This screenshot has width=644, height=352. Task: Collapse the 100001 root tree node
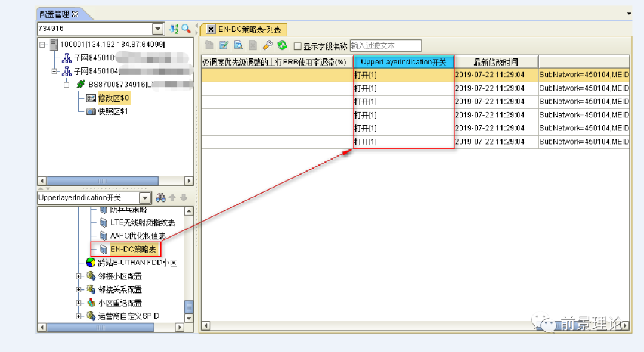pyautogui.click(x=42, y=45)
